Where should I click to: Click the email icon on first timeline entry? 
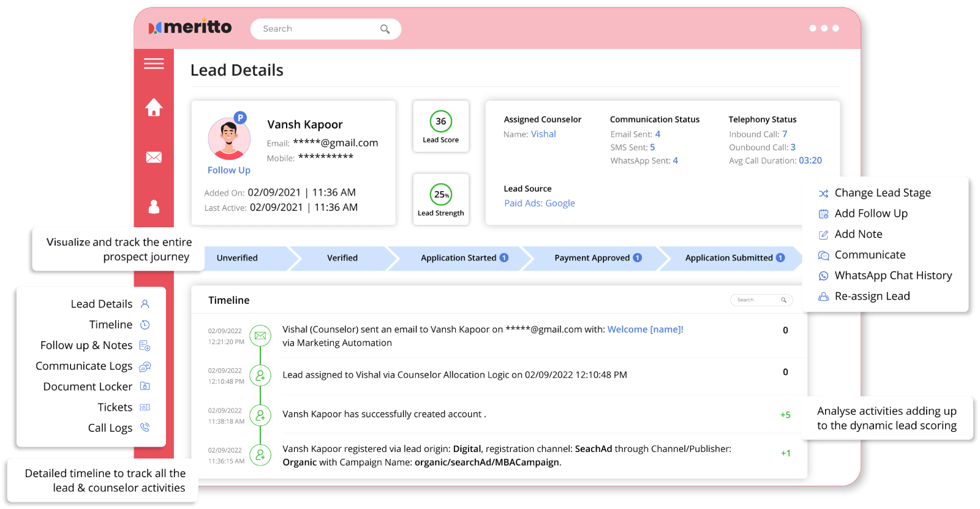click(x=260, y=336)
